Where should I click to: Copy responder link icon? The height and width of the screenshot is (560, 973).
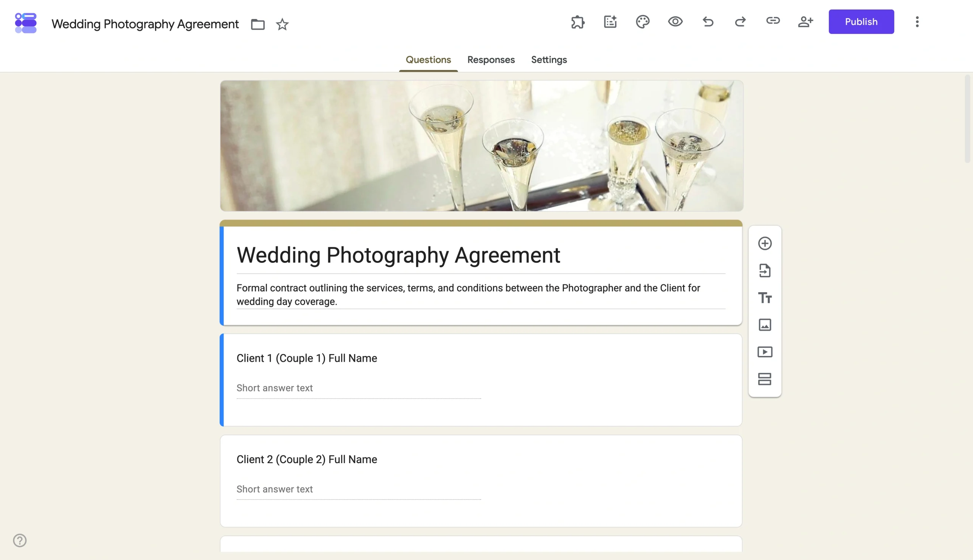tap(773, 21)
